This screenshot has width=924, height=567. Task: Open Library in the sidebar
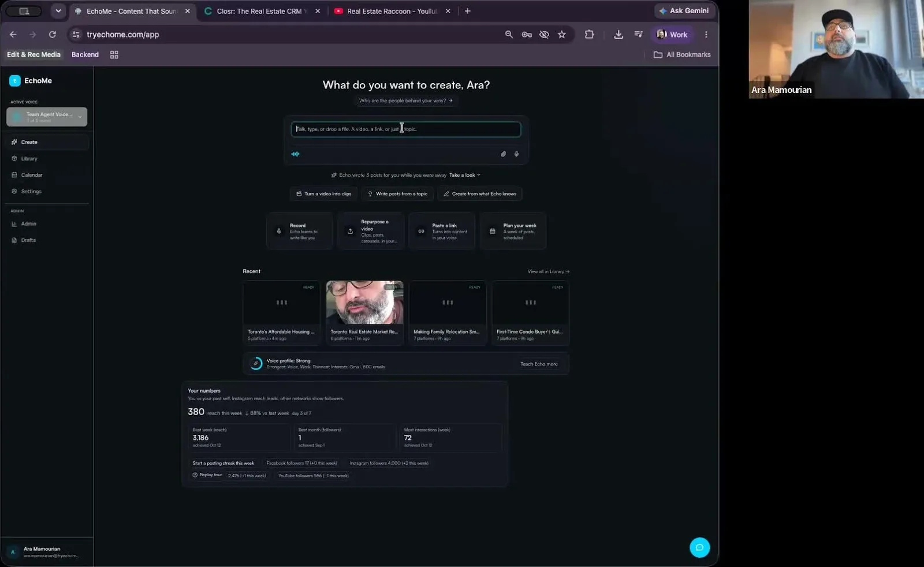click(29, 159)
